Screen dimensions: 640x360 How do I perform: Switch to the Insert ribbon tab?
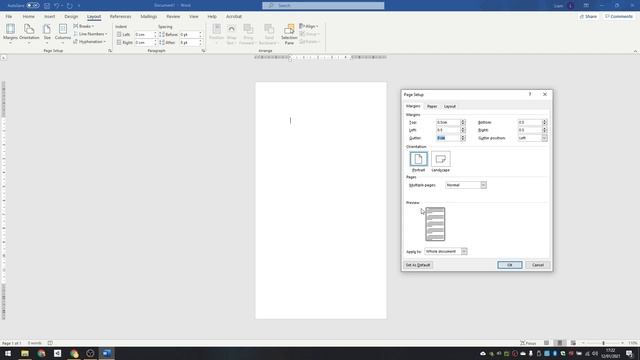click(x=49, y=16)
